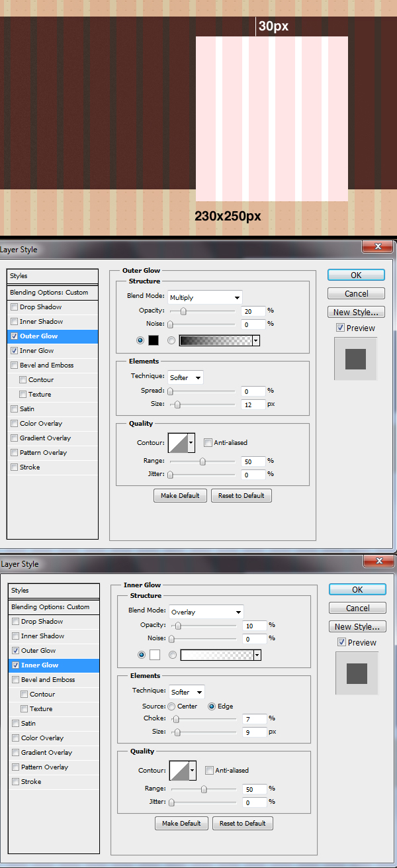Viewport: 397px width, 868px height.
Task: Open Blend Mode Multiply dropdown
Action: pyautogui.click(x=205, y=297)
